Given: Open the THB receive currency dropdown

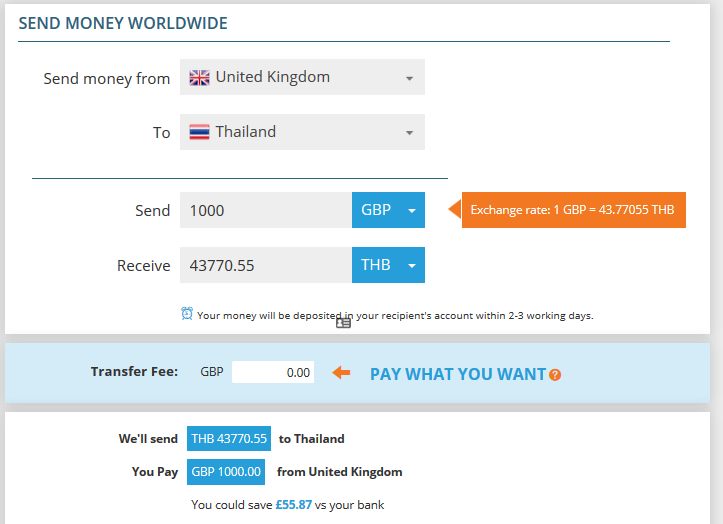Looking at the screenshot, I should point(388,265).
